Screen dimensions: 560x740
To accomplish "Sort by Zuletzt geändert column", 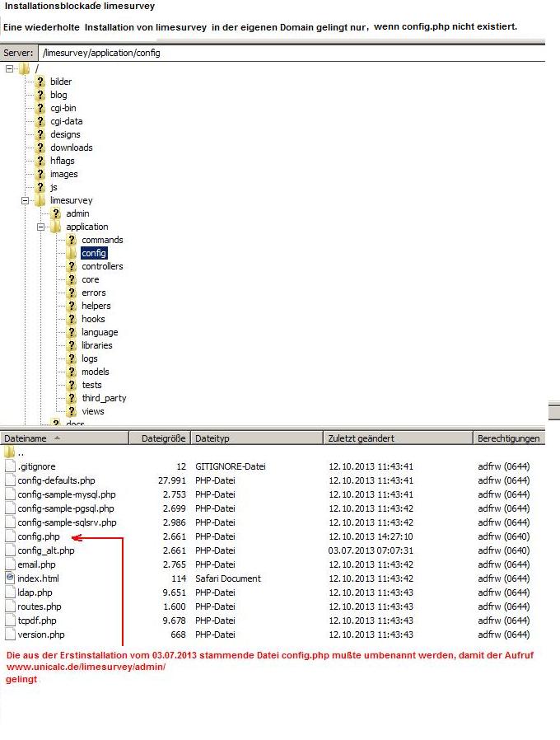I will coord(399,438).
